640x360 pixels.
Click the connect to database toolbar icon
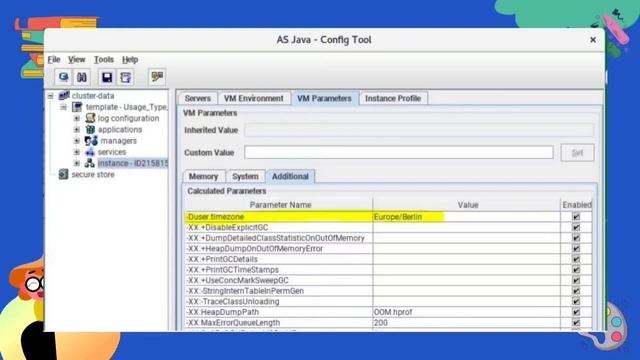tap(63, 77)
